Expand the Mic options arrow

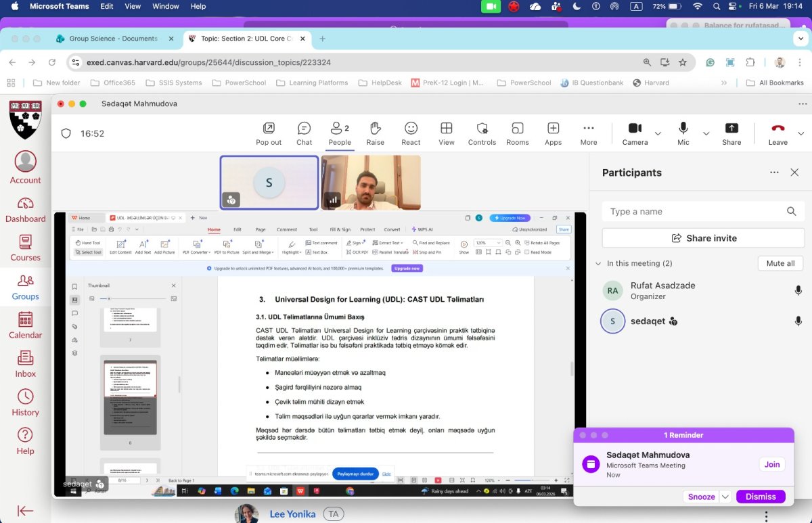[x=706, y=133]
